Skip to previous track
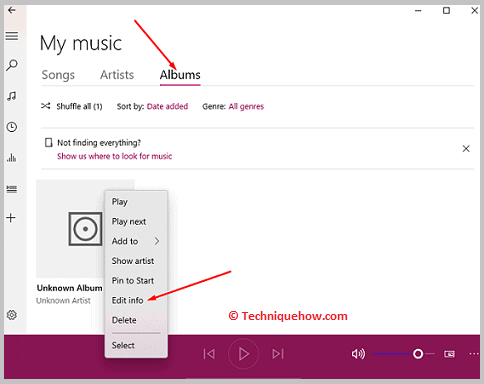484x384 pixels. [209, 354]
